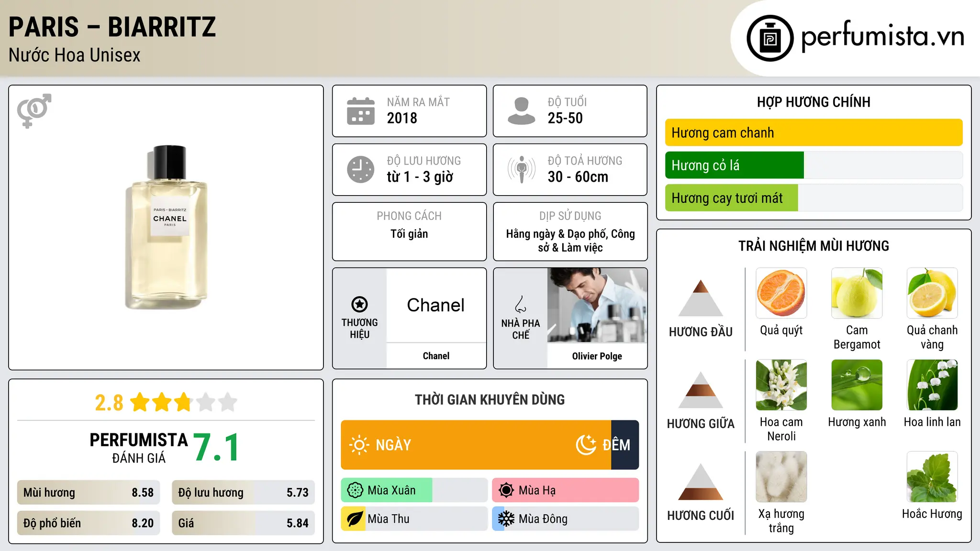Click the person silhouette icon beside Độ tuổi
Viewport: 980px width, 551px height.
pos(522,111)
